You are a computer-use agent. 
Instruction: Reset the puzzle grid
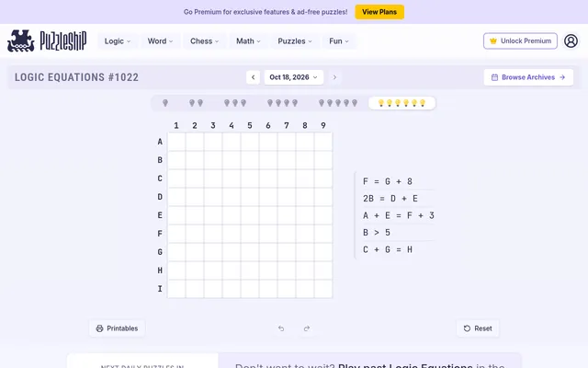[478, 328]
